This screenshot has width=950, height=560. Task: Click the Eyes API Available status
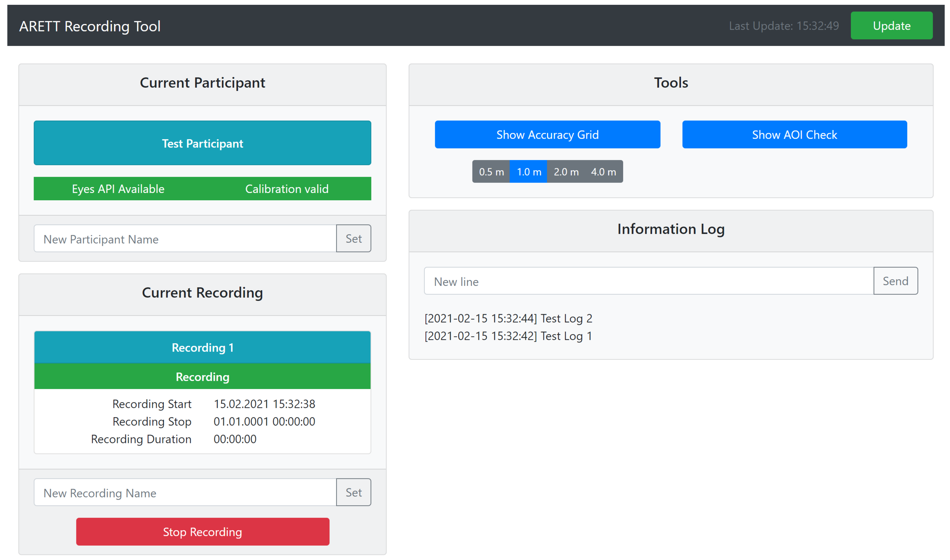point(118,189)
